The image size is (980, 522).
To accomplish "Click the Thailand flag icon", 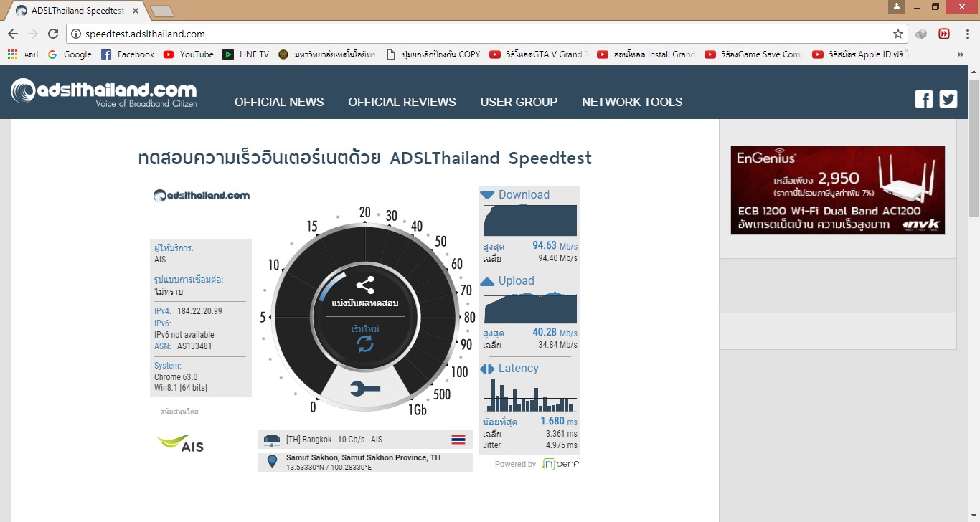I will (x=458, y=440).
